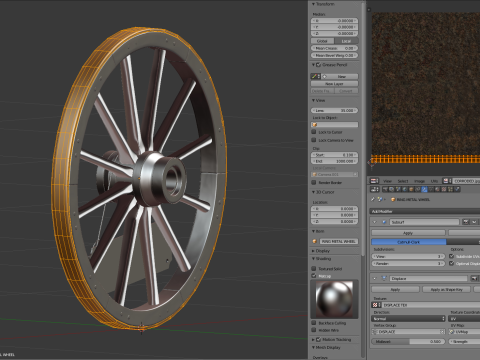Open the Modifiers wrench tab icon
The image size is (480, 360).
(x=424, y=189)
